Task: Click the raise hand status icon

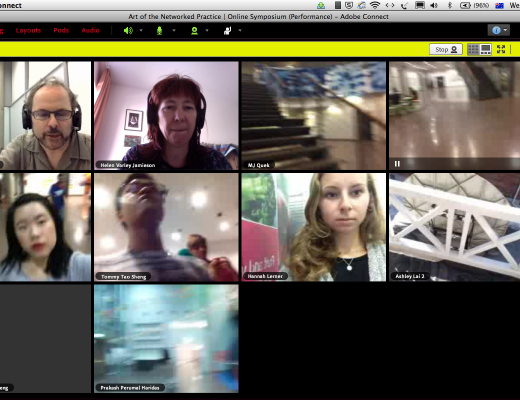Action: [227, 31]
